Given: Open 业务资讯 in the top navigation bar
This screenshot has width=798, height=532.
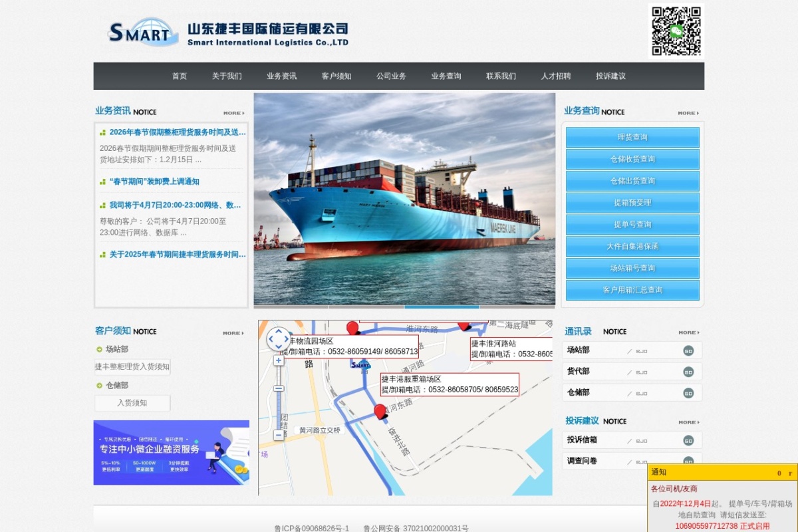Looking at the screenshot, I should (x=281, y=76).
